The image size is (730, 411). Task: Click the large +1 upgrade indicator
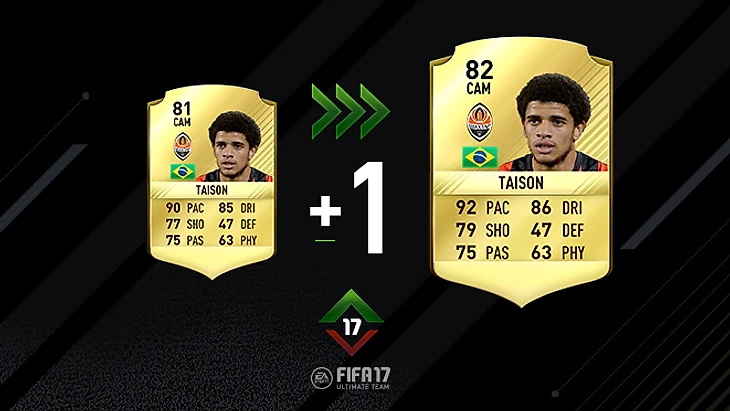347,208
